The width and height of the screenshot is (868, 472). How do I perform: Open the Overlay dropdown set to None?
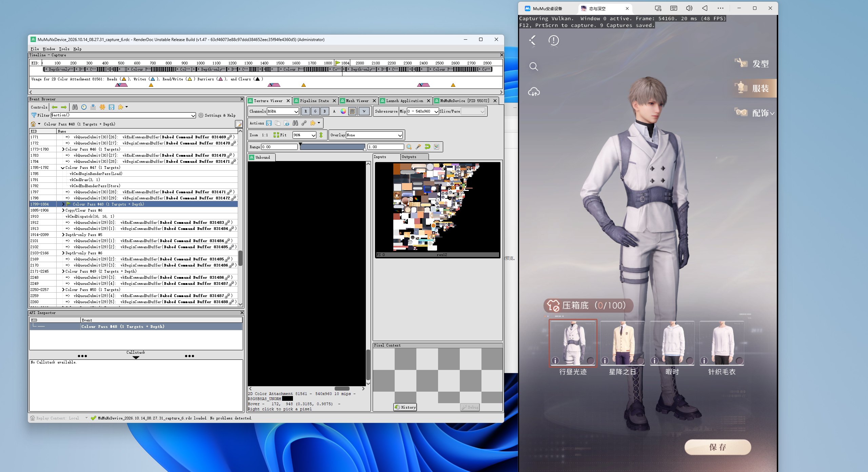click(x=374, y=135)
